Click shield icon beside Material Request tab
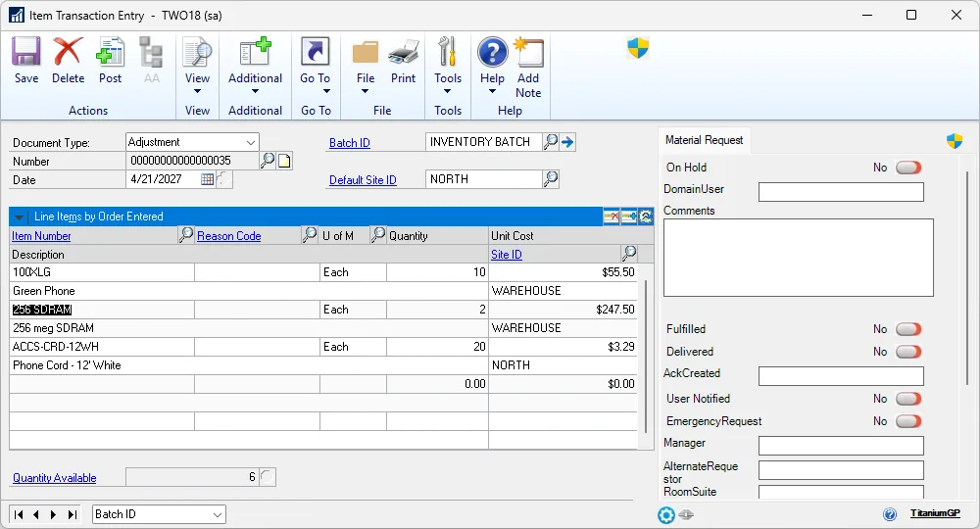980x529 pixels. 955,140
